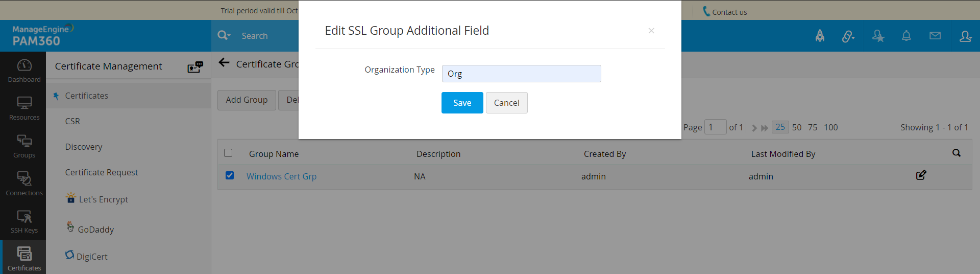Open the mail envelope icon

coord(935,36)
